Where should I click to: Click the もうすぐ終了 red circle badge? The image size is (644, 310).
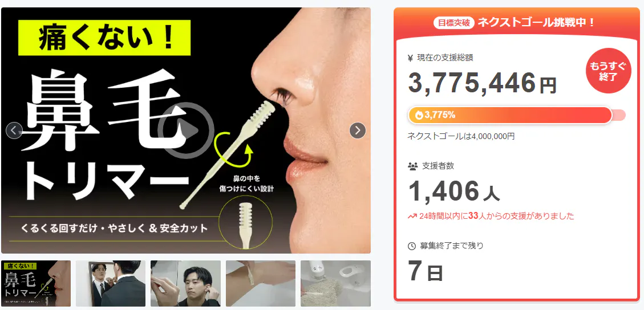coord(608,71)
